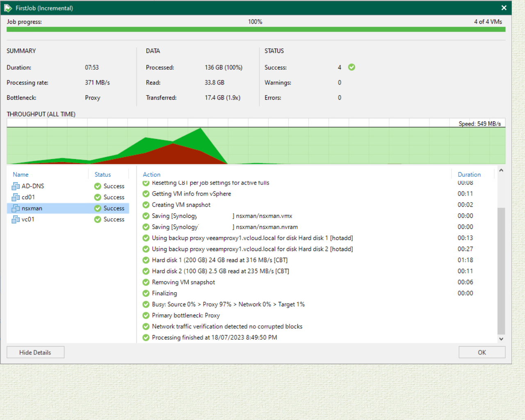Click check icon for nsxman.vmx saving row
The height and width of the screenshot is (420, 525).
(146, 216)
